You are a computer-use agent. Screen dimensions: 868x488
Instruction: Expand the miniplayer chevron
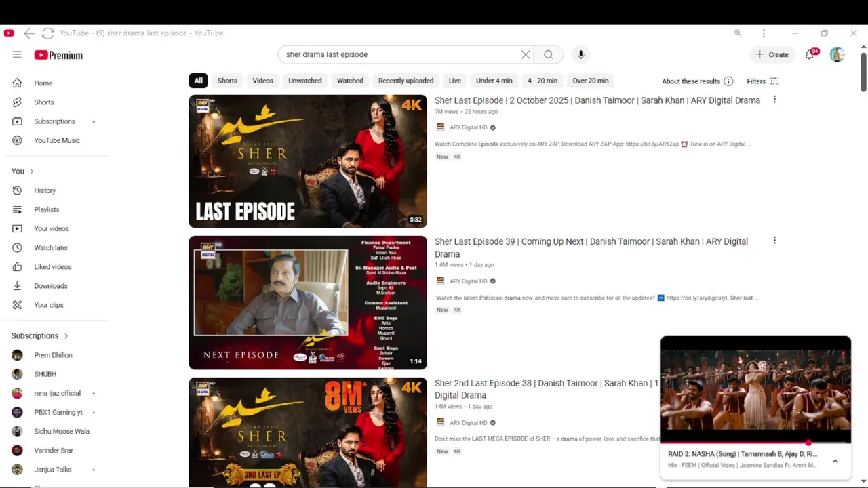[x=835, y=461]
